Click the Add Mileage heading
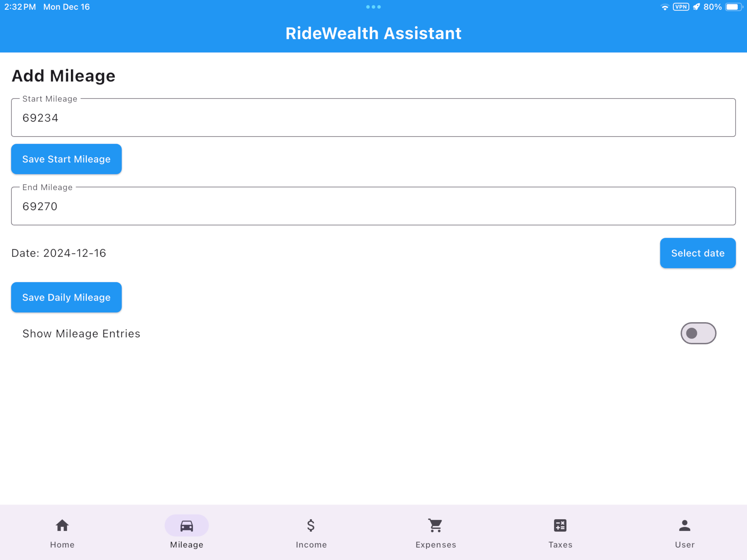The image size is (747, 560). [x=63, y=76]
